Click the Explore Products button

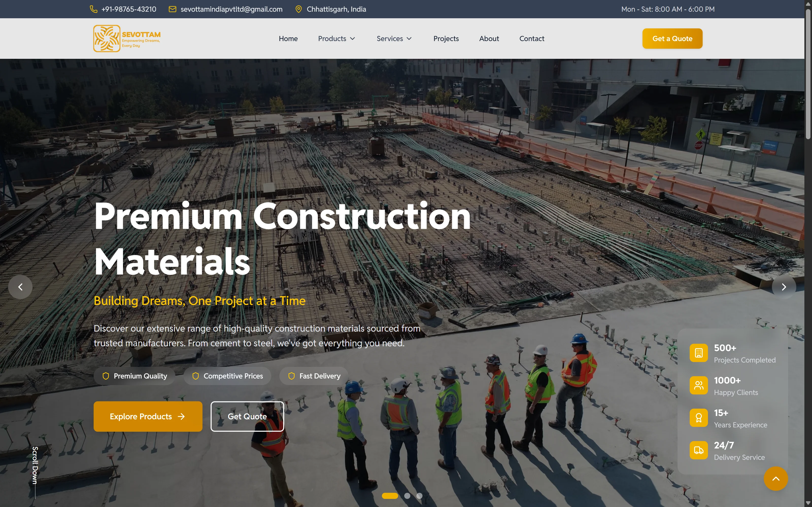pos(148,417)
